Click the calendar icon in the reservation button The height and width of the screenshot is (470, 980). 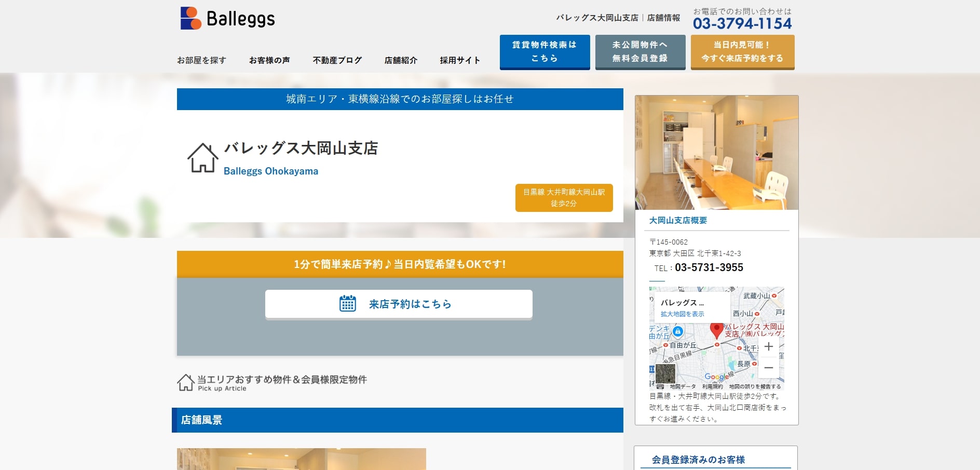348,304
